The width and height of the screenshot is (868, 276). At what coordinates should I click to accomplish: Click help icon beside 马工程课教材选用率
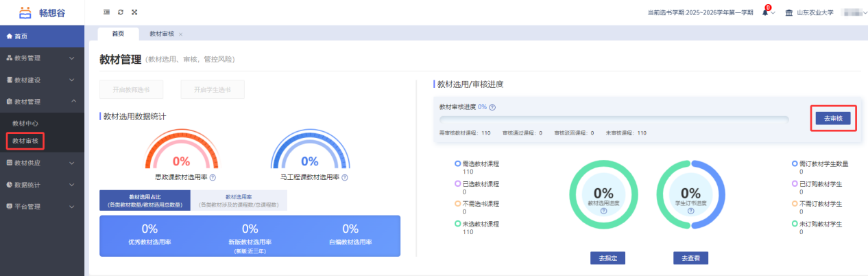344,177
